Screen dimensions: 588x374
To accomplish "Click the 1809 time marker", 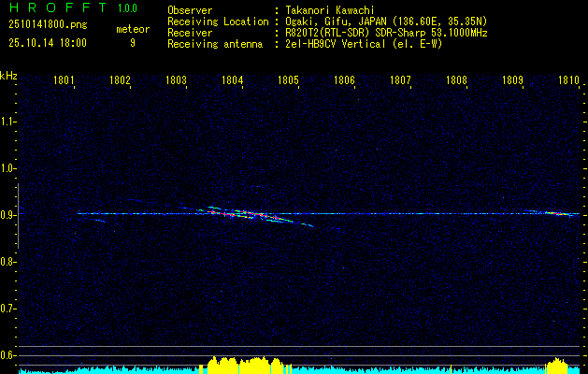I will tap(512, 80).
